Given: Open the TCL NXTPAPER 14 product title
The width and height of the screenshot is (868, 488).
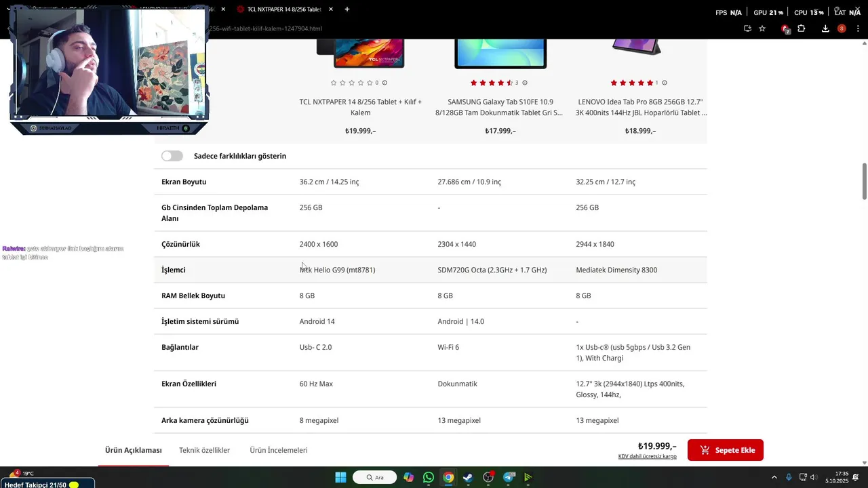Looking at the screenshot, I should tap(361, 107).
